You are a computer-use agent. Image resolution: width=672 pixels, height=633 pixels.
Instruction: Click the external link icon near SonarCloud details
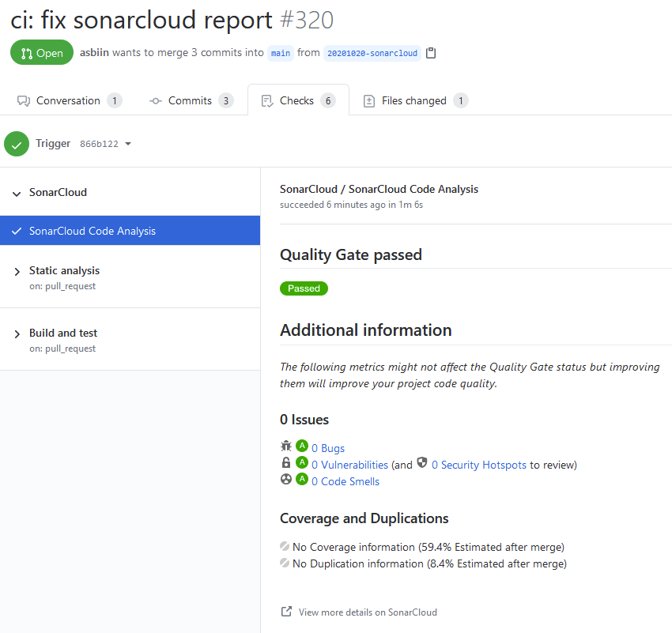(x=286, y=612)
